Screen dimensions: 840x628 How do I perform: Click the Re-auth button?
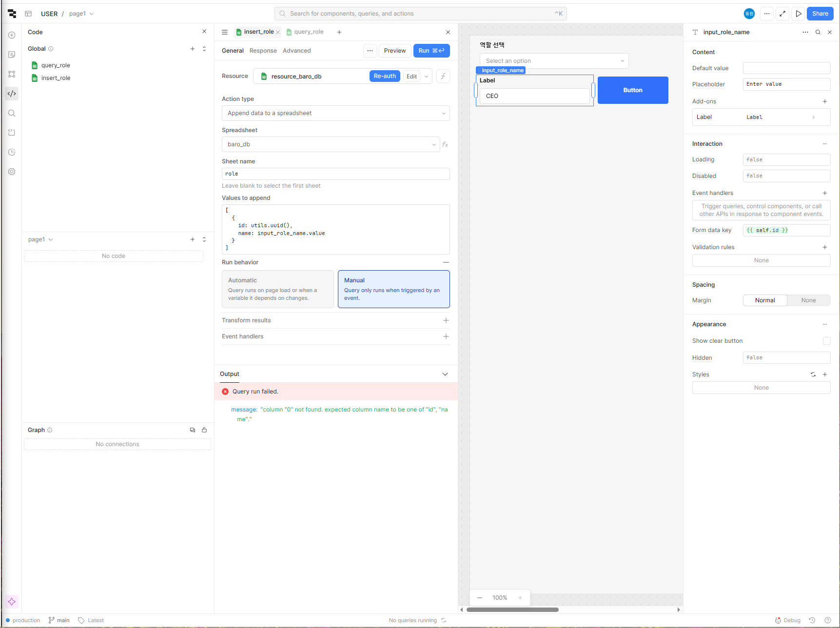click(385, 76)
